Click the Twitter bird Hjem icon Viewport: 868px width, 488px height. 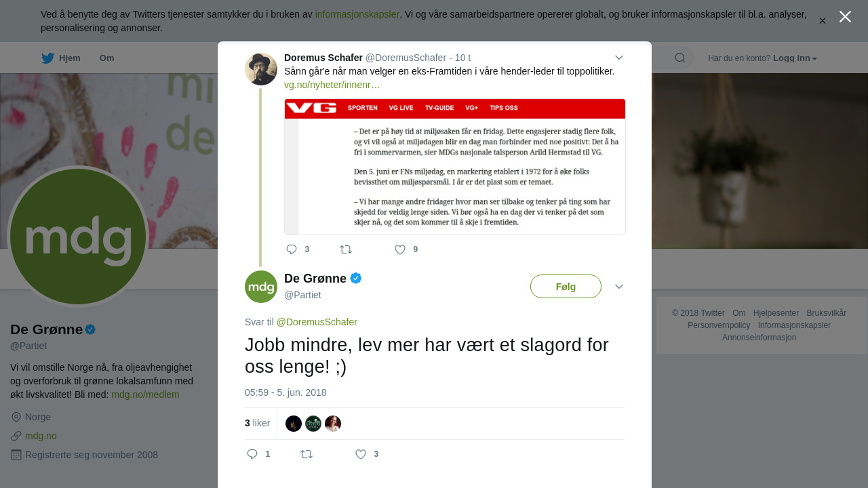point(47,58)
